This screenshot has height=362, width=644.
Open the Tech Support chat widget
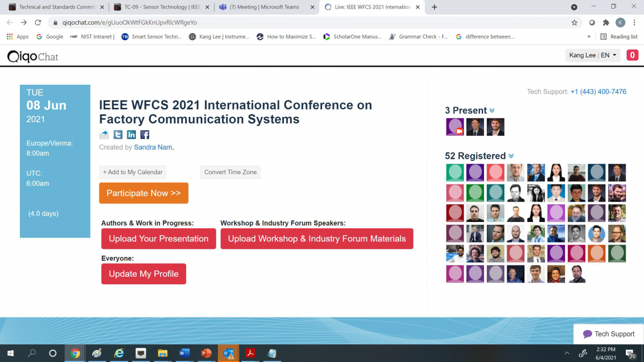point(609,334)
